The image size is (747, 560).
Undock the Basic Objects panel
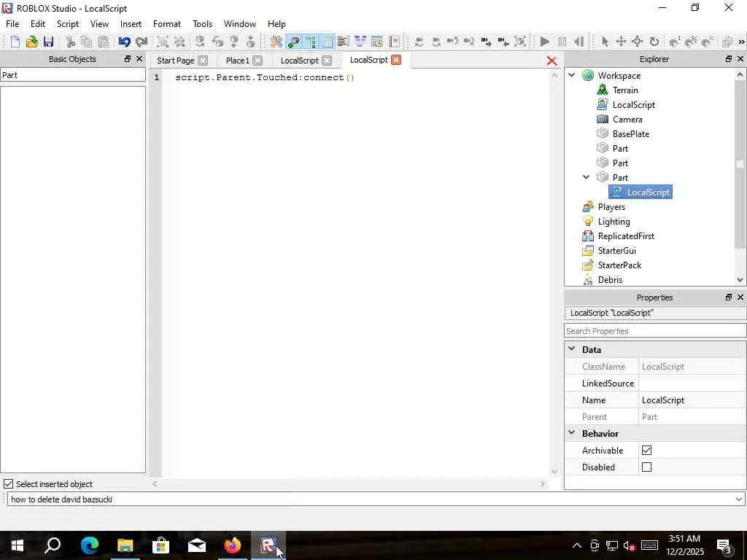[x=127, y=58]
